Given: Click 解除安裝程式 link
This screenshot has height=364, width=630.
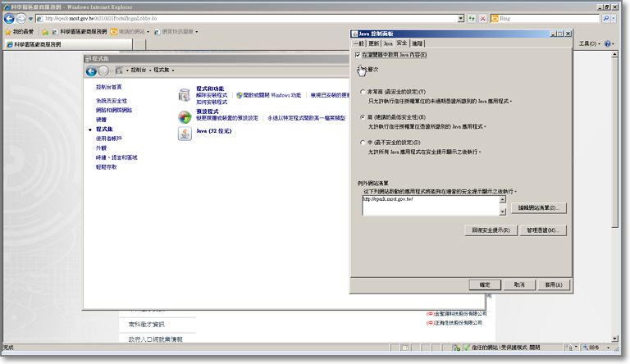Looking at the screenshot, I should point(212,95).
